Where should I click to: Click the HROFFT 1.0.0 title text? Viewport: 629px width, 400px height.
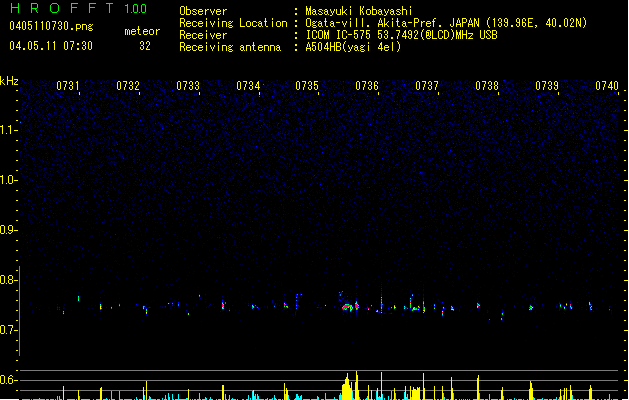pos(78,8)
